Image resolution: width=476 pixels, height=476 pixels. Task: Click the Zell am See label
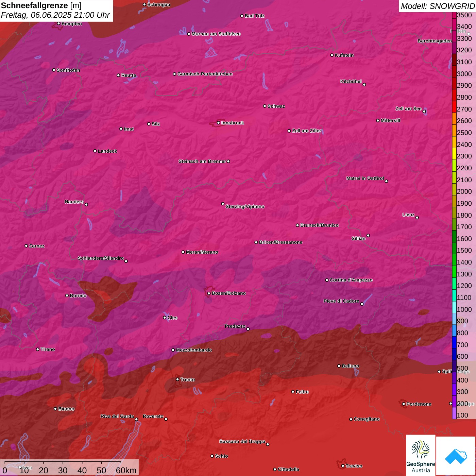point(408,108)
